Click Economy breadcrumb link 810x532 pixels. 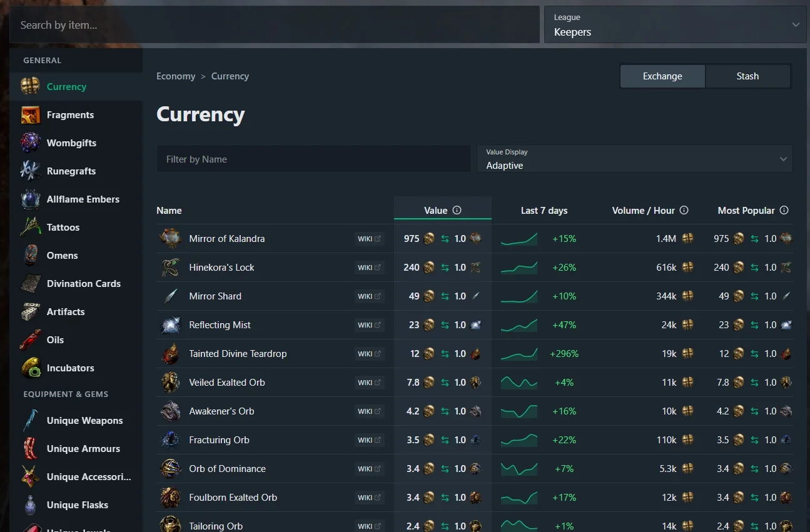176,76
